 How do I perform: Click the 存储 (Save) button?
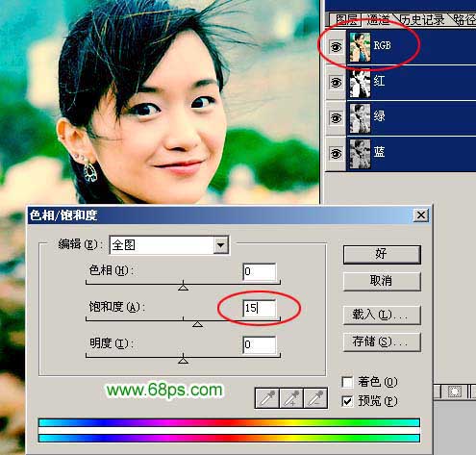click(382, 341)
